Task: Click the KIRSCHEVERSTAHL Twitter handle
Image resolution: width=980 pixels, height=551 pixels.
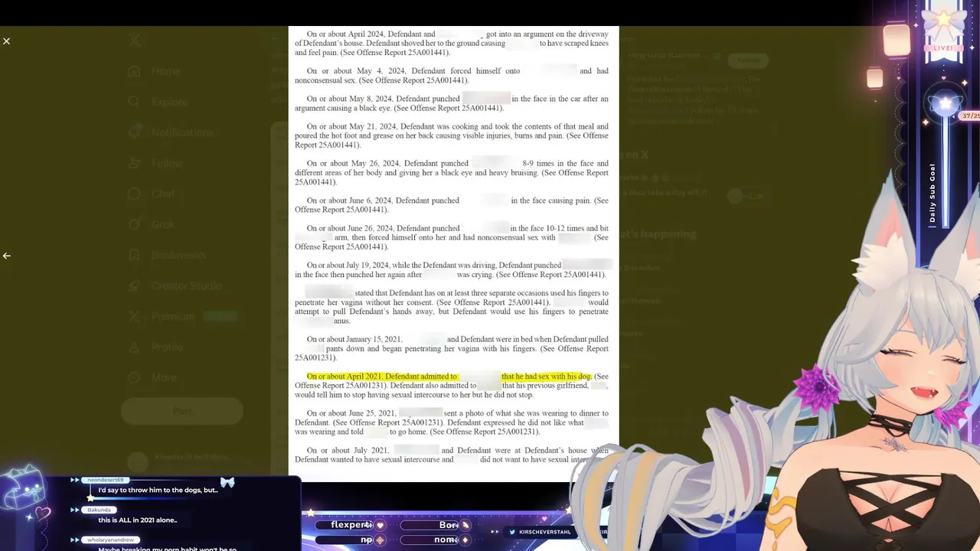Action: [x=544, y=532]
